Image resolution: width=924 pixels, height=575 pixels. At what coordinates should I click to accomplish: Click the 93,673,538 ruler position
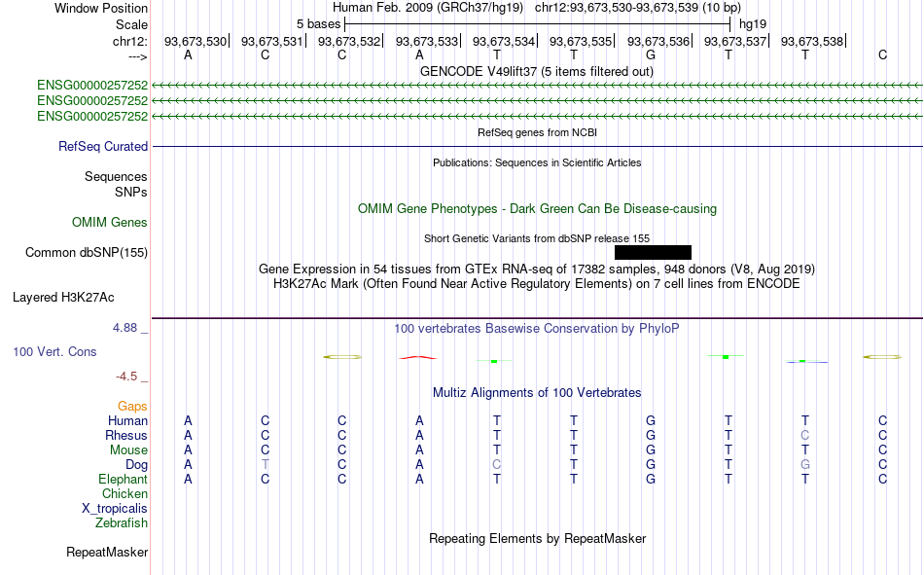click(x=812, y=41)
